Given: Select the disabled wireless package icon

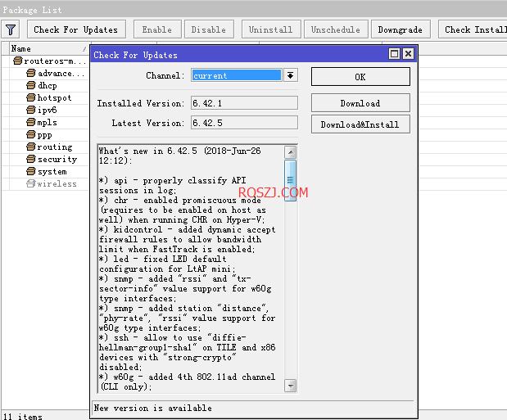Looking at the screenshot, I should coord(31,183).
